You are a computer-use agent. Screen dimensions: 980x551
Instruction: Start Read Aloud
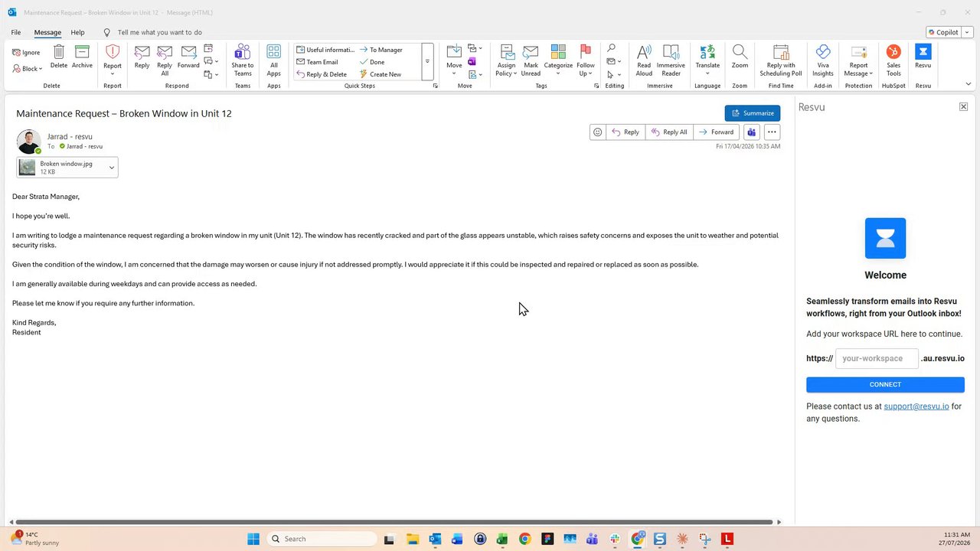(x=644, y=60)
